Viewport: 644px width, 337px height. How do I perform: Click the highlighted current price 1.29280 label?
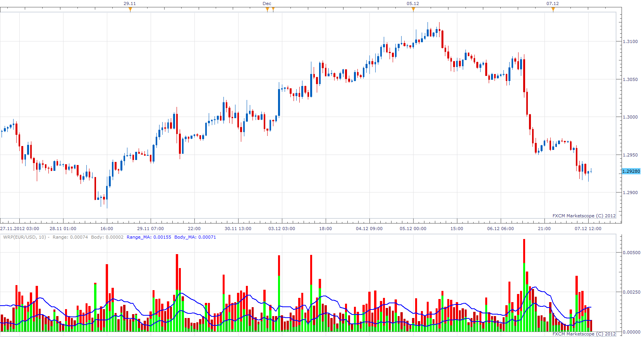pos(631,171)
